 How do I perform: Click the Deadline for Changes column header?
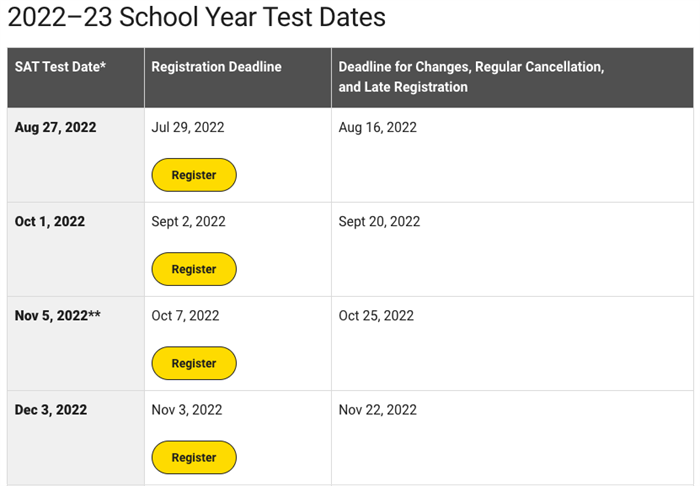coord(512,78)
